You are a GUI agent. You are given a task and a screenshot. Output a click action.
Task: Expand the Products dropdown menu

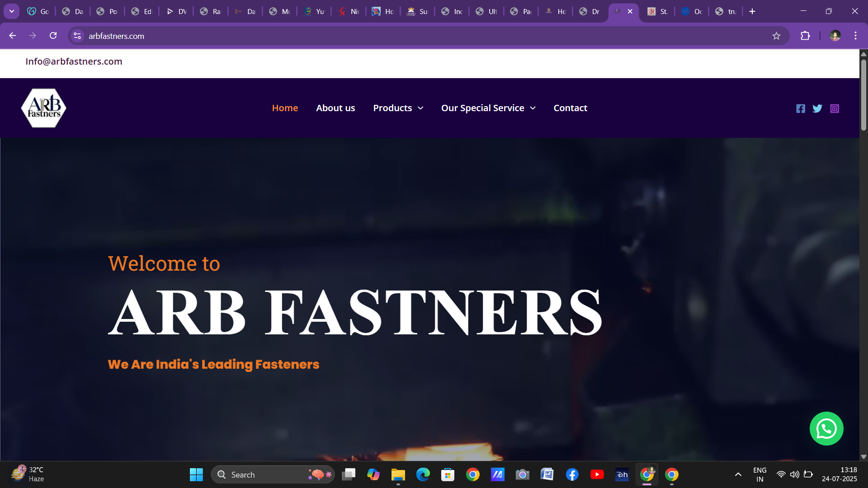click(398, 108)
